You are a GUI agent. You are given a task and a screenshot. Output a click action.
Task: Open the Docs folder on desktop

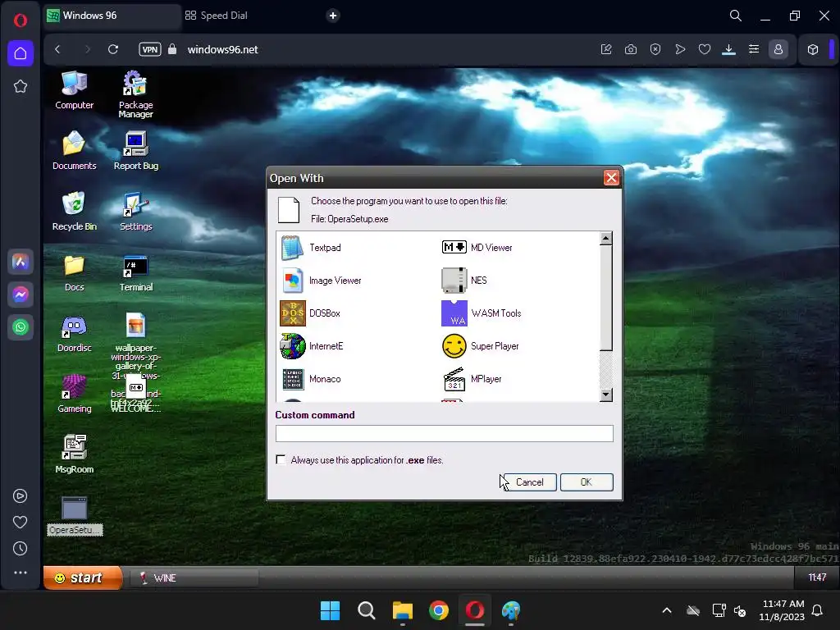74,272
